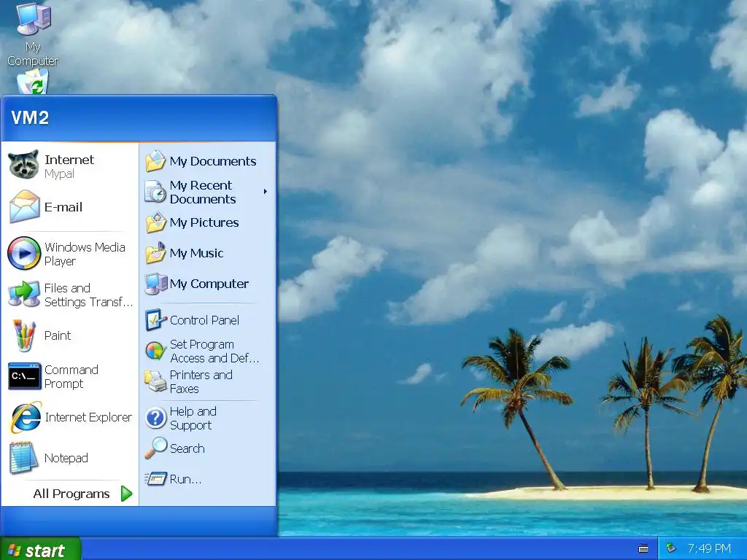
Task: Click the 7:49 PM taskbar clock
Action: click(709, 548)
